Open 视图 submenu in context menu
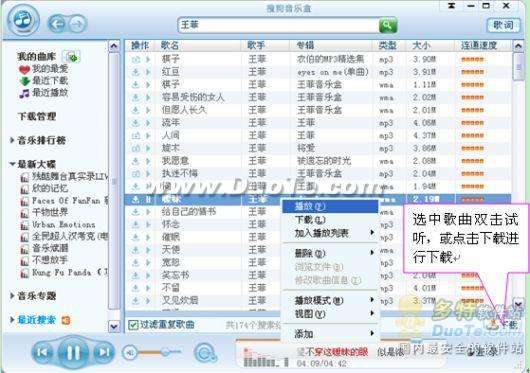Image resolution: width=530 pixels, height=373 pixels. pyautogui.click(x=330, y=314)
